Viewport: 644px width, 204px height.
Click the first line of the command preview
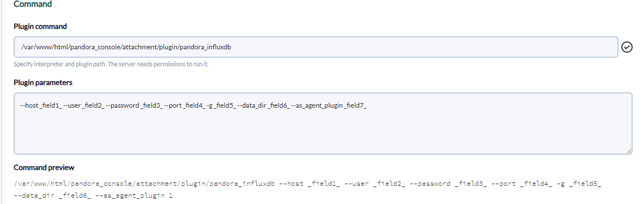(308, 184)
